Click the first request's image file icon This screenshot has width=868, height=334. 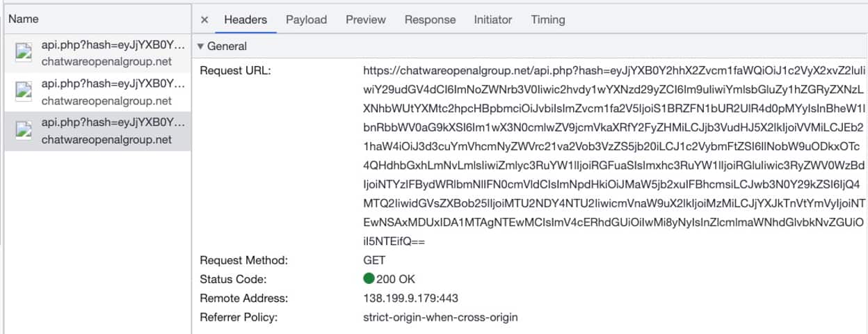click(24, 53)
